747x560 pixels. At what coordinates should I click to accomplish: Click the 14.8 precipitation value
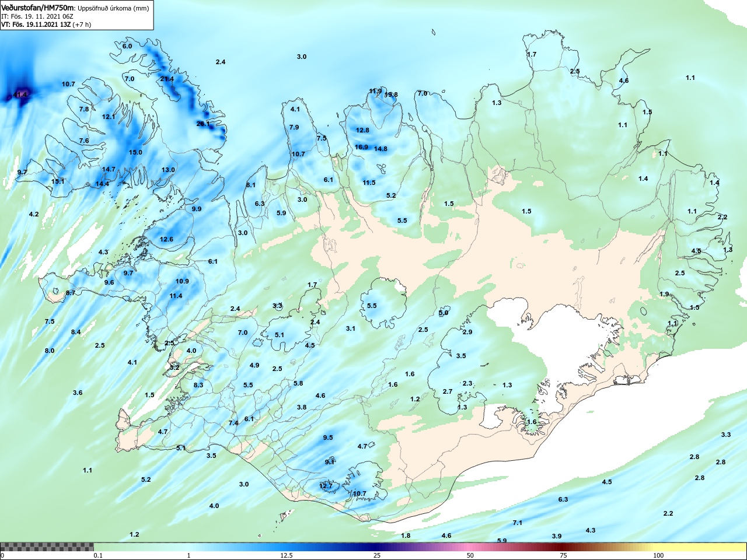pyautogui.click(x=381, y=149)
